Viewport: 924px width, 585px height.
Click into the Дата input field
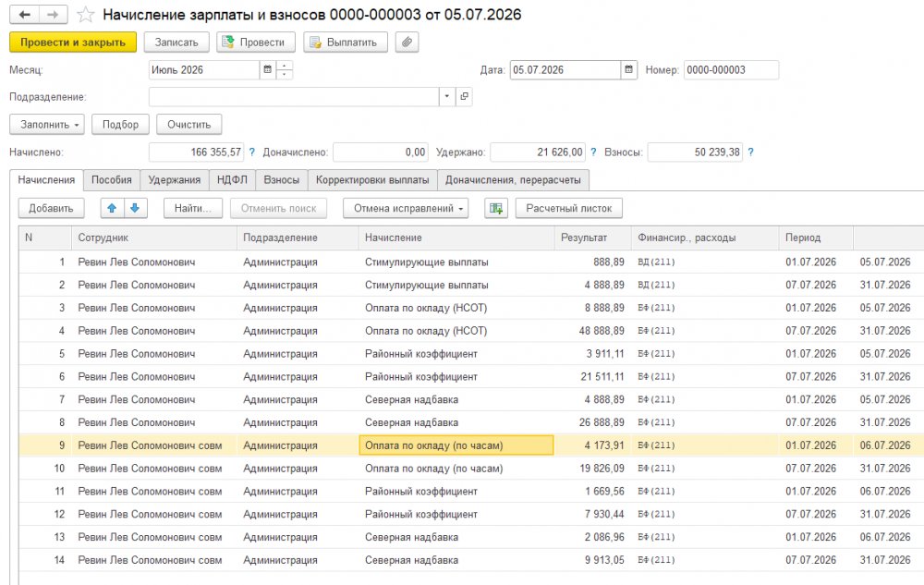[565, 69]
